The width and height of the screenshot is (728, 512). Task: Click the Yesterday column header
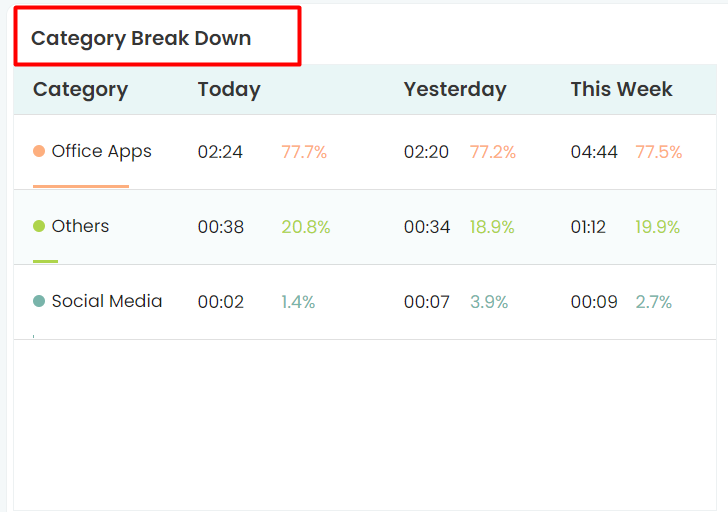[455, 89]
